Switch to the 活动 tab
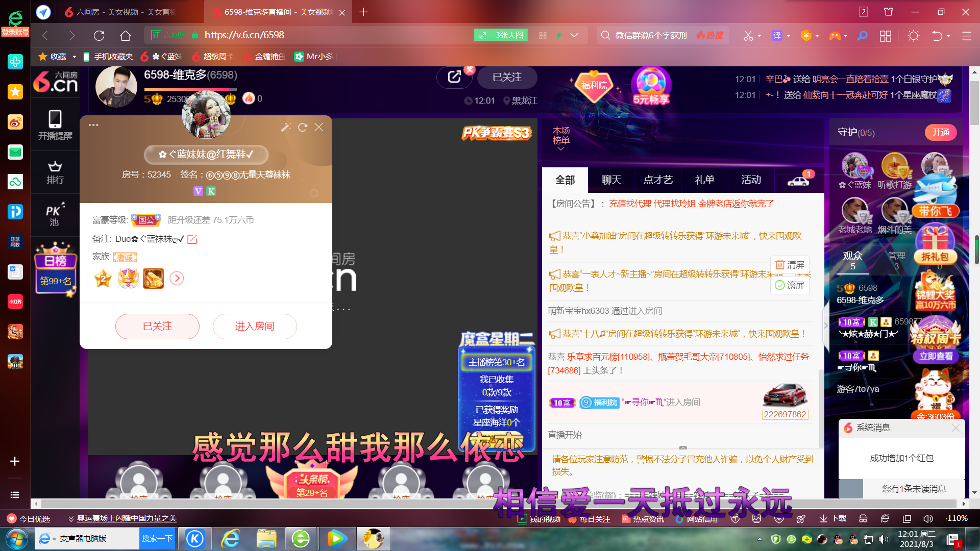 click(751, 180)
